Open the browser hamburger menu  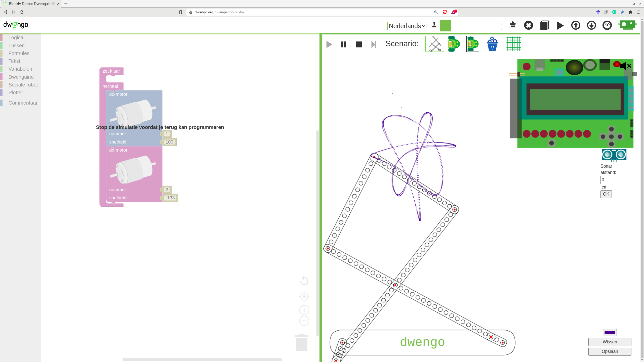638,12
